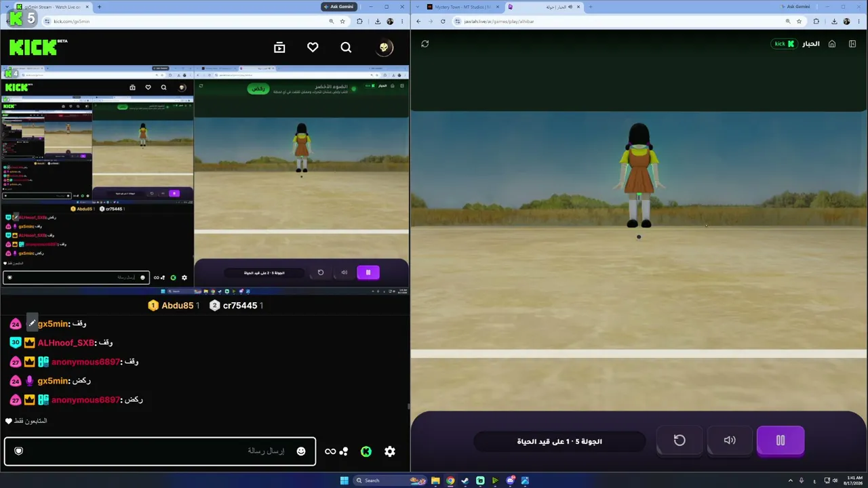The image size is (868, 488).
Task: Open the Kick profile avatar menu
Action: tap(384, 47)
